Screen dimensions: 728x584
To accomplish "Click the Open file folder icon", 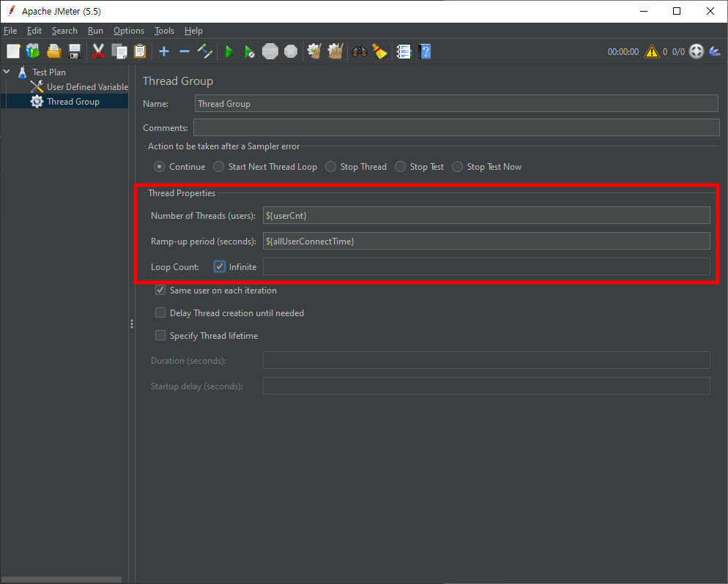I will (54, 51).
